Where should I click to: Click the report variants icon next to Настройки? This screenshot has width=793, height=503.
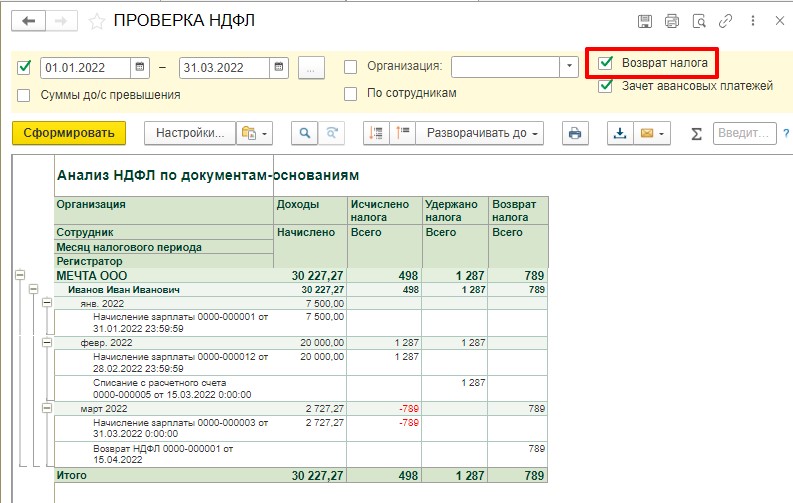click(x=248, y=133)
